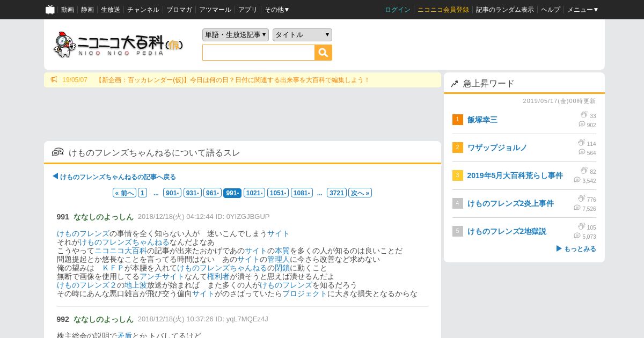The image size is (644, 338).
Task: Jump to last page 3721
Action: pos(336,193)
